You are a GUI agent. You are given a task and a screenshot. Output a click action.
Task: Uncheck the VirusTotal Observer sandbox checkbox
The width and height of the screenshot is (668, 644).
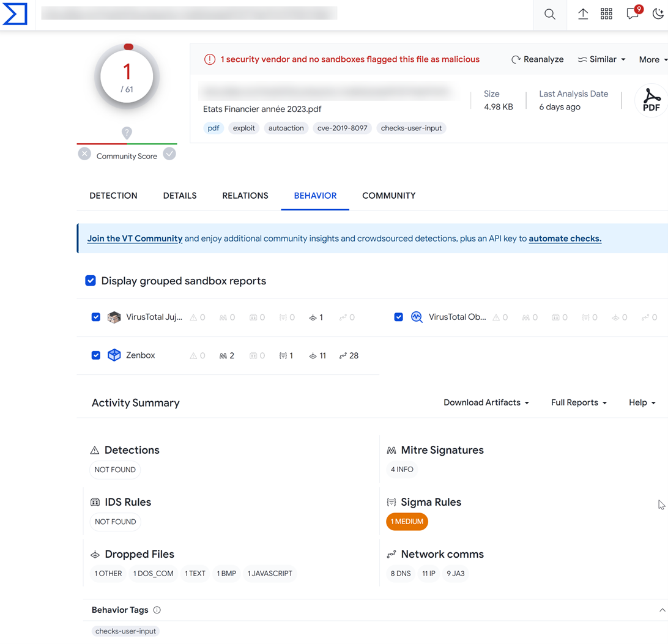tap(399, 317)
